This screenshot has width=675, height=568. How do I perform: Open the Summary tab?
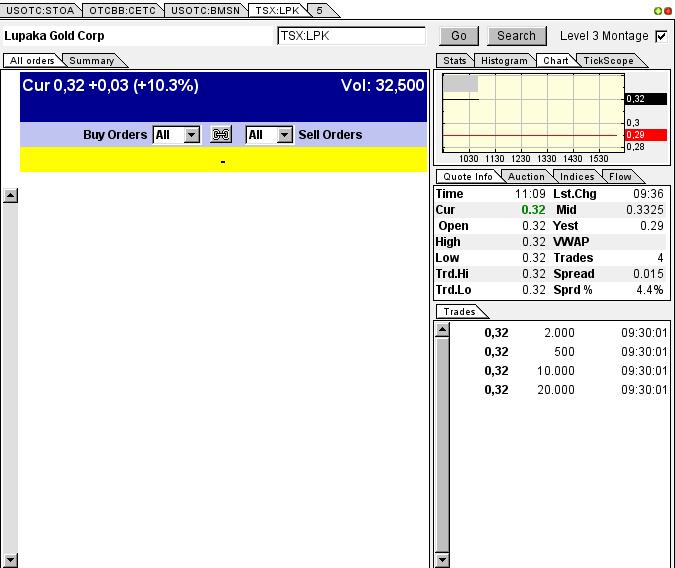point(92,61)
